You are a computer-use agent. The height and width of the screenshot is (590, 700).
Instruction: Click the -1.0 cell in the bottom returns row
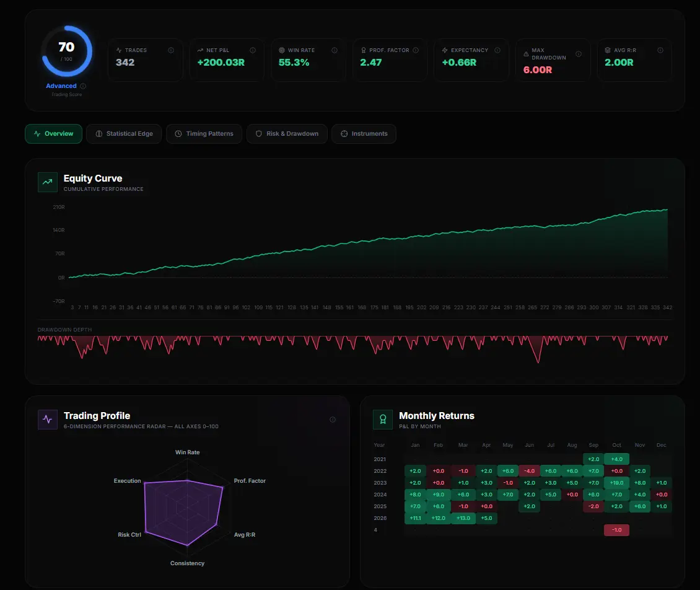click(616, 530)
